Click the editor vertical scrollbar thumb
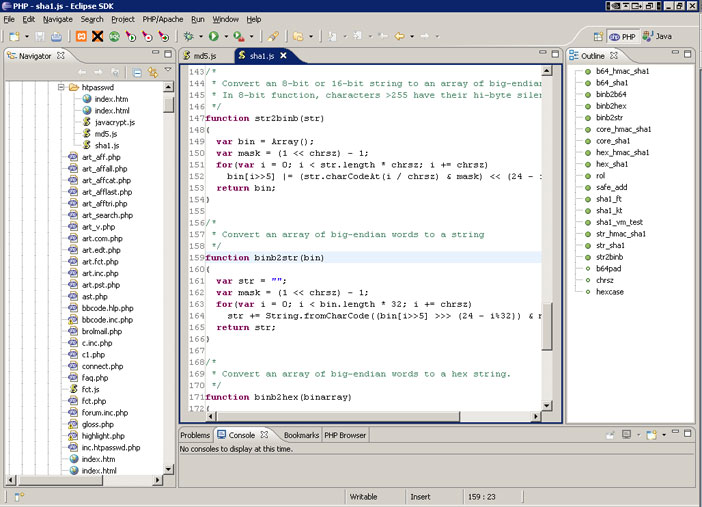Image resolution: width=702 pixels, height=507 pixels. (x=547, y=326)
